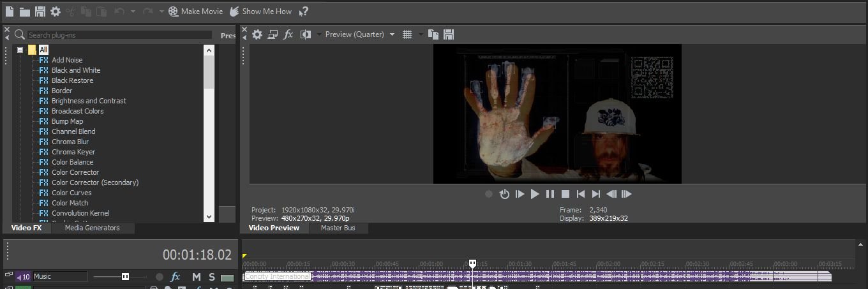This screenshot has height=289, width=868.
Task: Switch to the Master Bus tab
Action: click(338, 228)
